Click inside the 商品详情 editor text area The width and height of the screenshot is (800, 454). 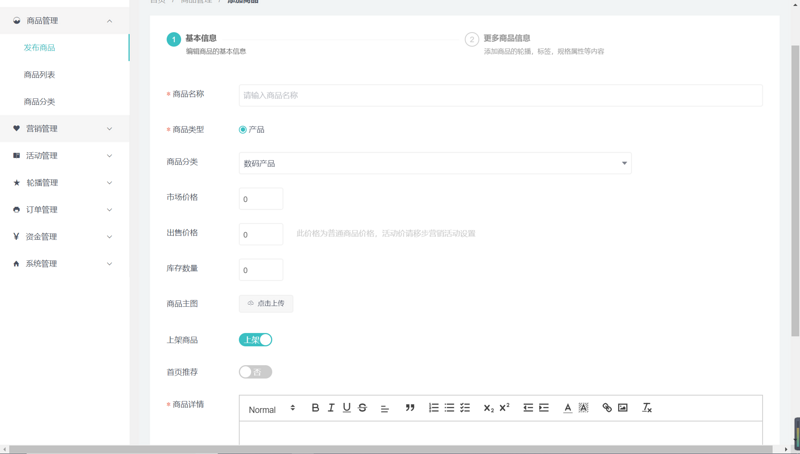pos(501,433)
